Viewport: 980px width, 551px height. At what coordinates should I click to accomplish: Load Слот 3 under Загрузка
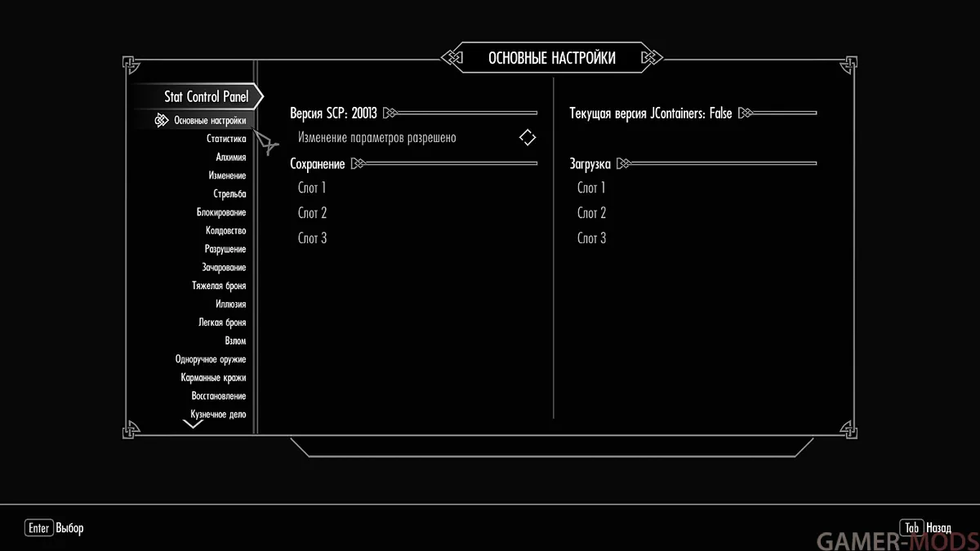point(591,238)
